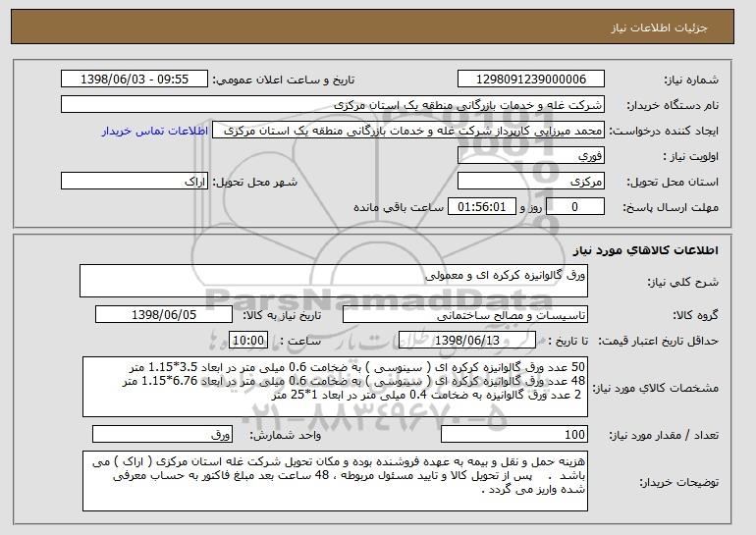Click the گروه کالا label
The width and height of the screenshot is (756, 535).
696,316
